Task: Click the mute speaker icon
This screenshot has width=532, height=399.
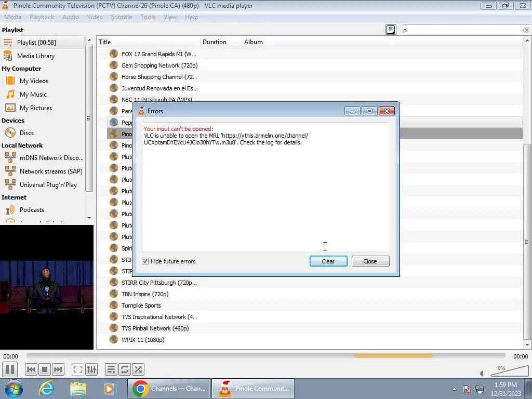Action: [482, 373]
